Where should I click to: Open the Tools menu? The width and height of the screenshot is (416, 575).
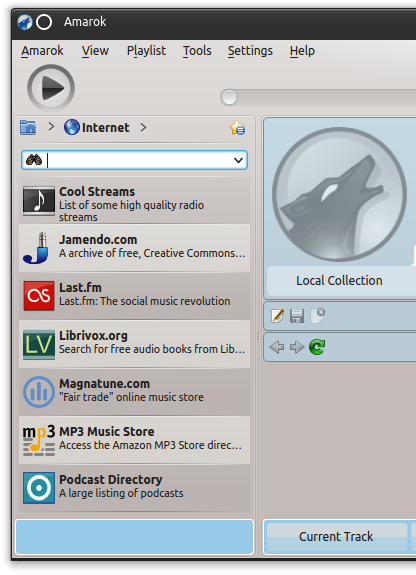pos(197,51)
